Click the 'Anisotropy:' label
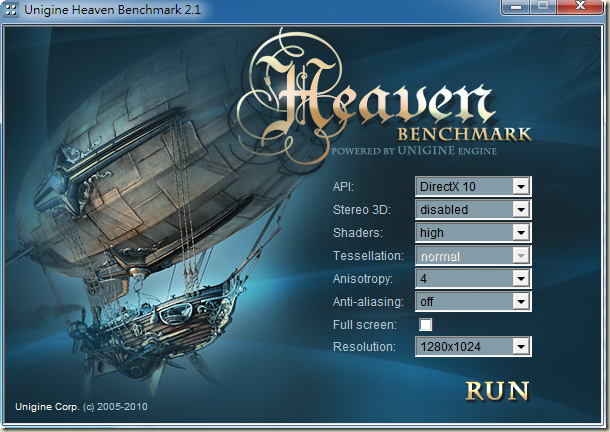This screenshot has width=610, height=432. point(363,279)
